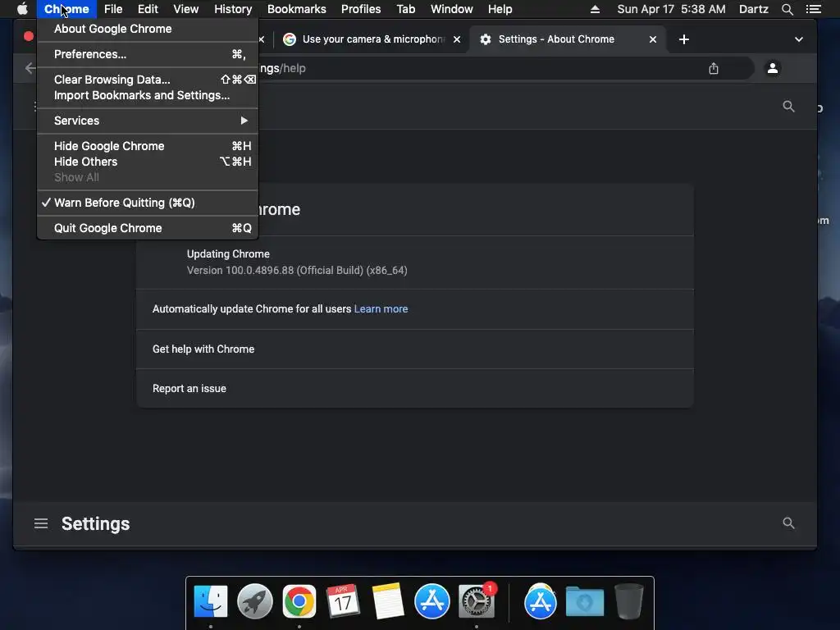Viewport: 840px width, 630px height.
Task: Open the Apple menu
Action: coord(22,9)
